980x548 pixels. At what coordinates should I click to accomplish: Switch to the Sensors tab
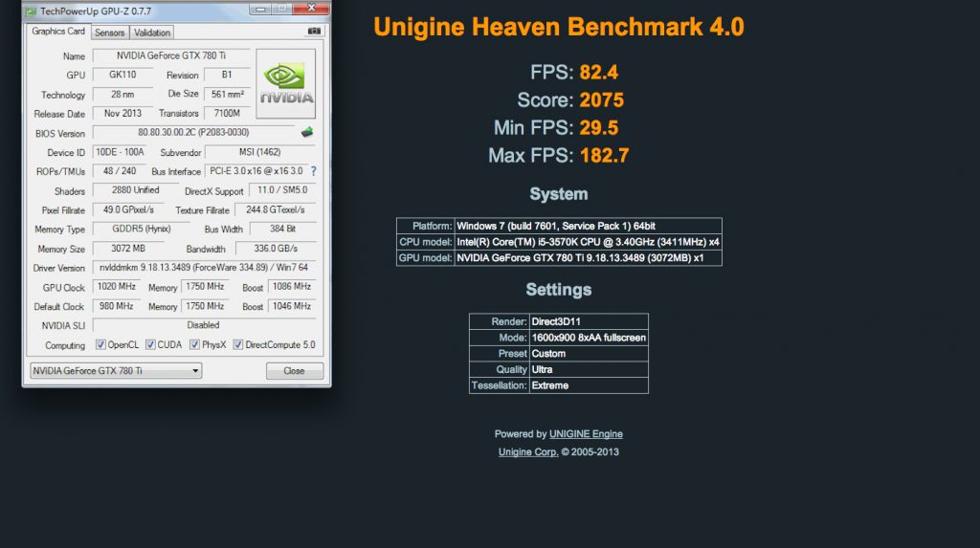pyautogui.click(x=109, y=33)
